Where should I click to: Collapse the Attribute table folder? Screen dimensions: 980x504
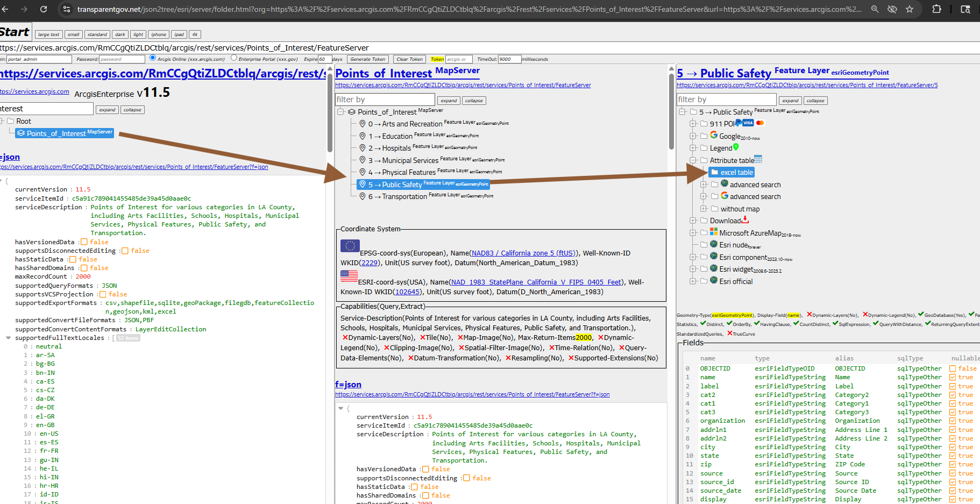click(x=693, y=160)
